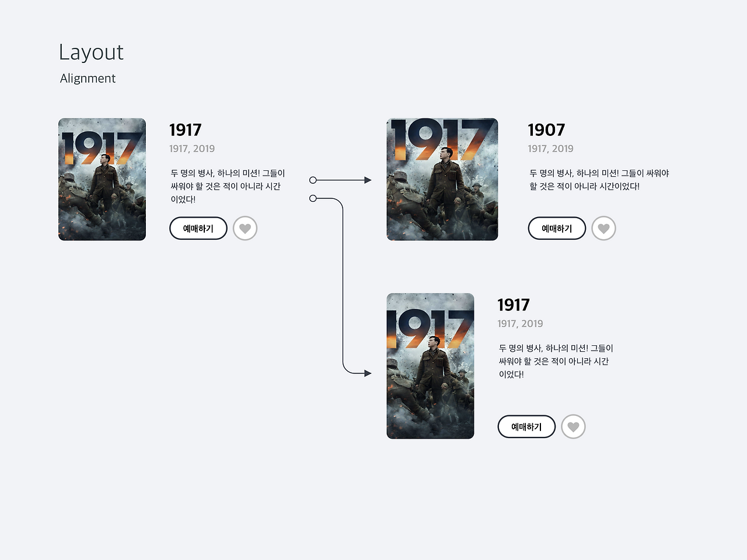The width and height of the screenshot is (747, 560).
Task: Click the lower connector circle node
Action: [x=313, y=198]
